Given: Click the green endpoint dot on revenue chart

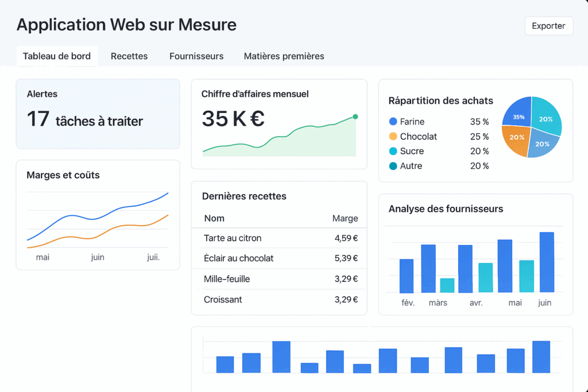Looking at the screenshot, I should 355,117.
